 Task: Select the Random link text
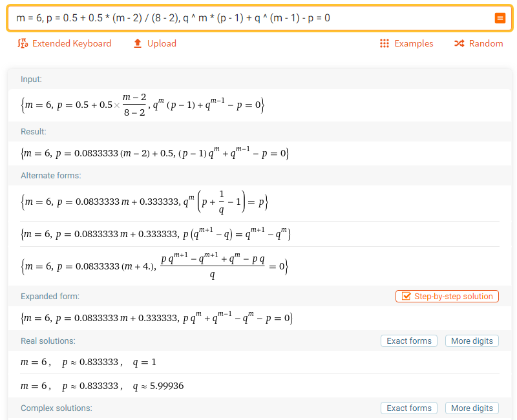[486, 43]
